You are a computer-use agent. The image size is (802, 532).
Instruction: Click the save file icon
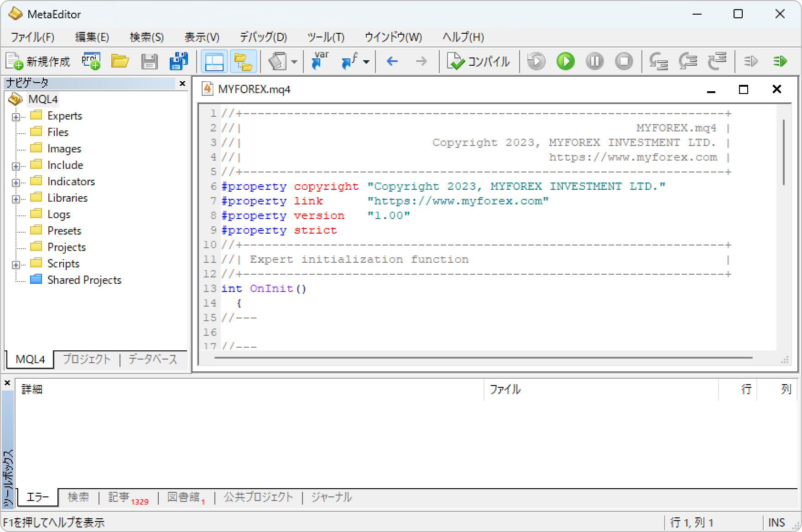[x=149, y=61]
